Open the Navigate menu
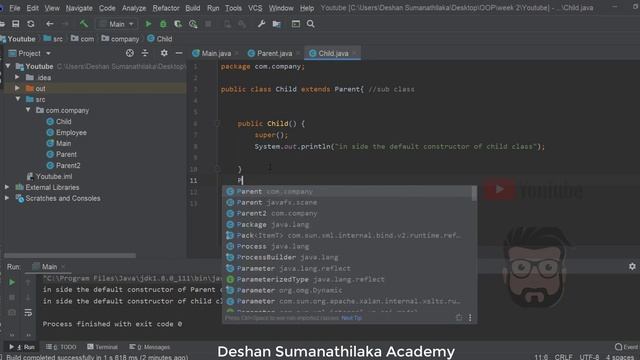This screenshot has height=360, width=640. [x=79, y=8]
